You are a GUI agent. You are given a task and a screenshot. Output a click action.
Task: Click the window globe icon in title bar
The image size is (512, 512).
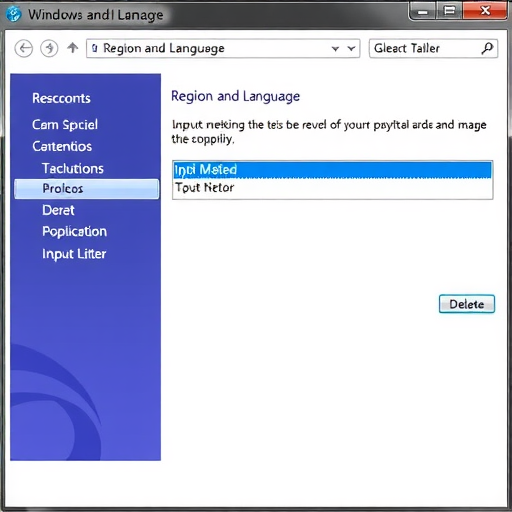[13, 14]
